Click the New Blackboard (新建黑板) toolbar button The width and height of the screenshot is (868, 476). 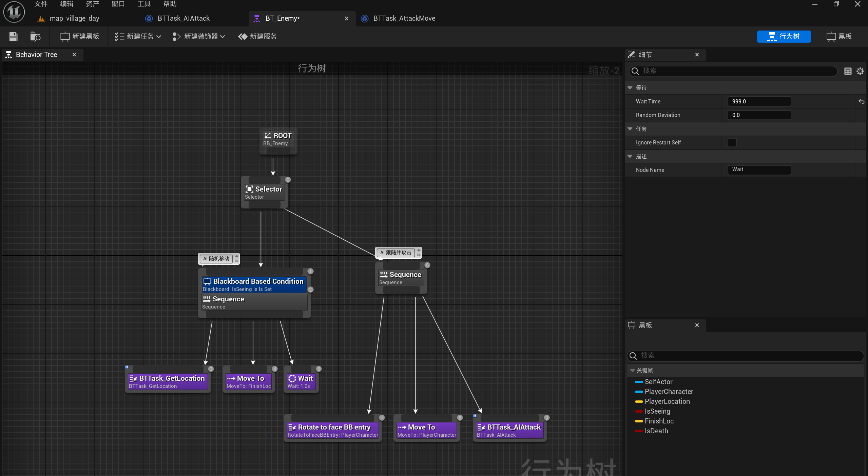(80, 37)
